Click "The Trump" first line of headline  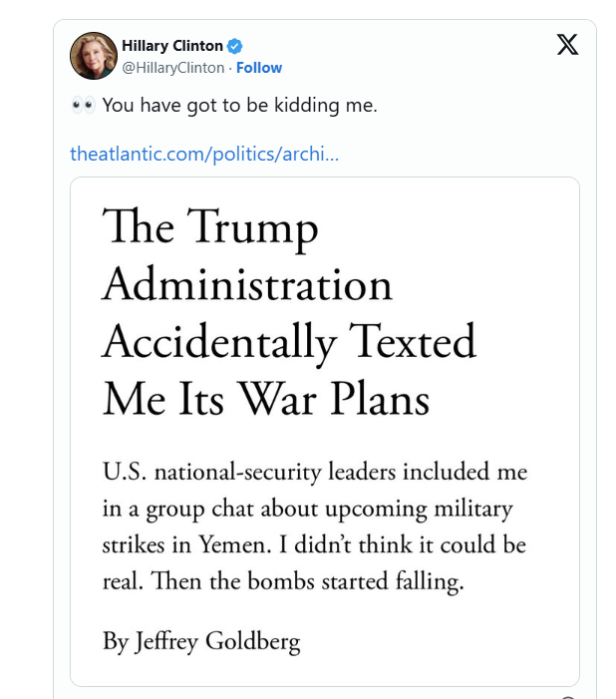(210, 227)
